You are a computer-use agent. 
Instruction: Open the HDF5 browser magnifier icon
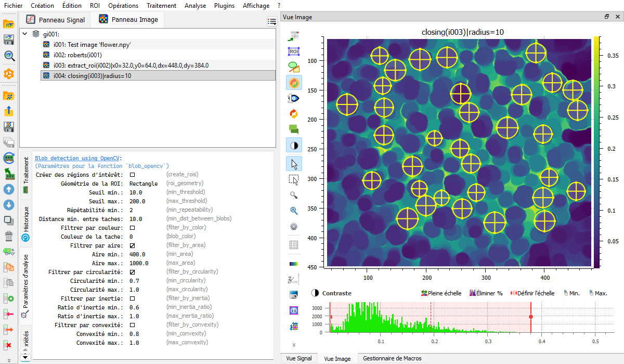tap(8, 56)
